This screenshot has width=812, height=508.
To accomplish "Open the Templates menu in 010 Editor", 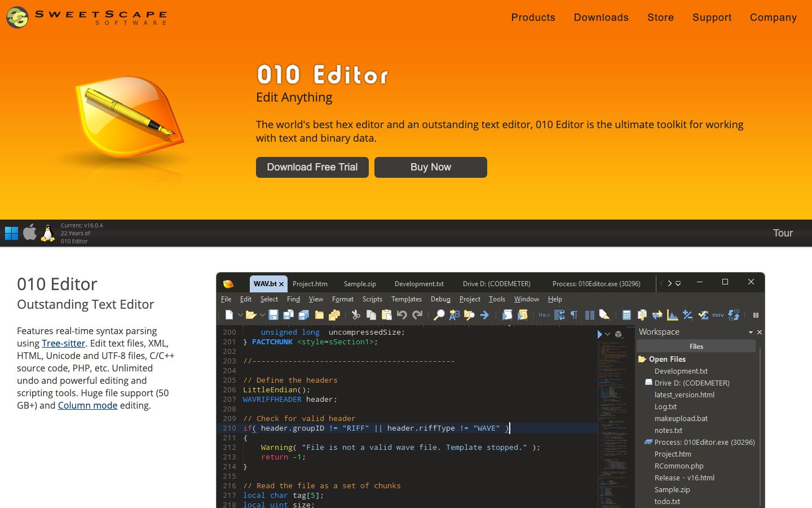I will [x=407, y=299].
